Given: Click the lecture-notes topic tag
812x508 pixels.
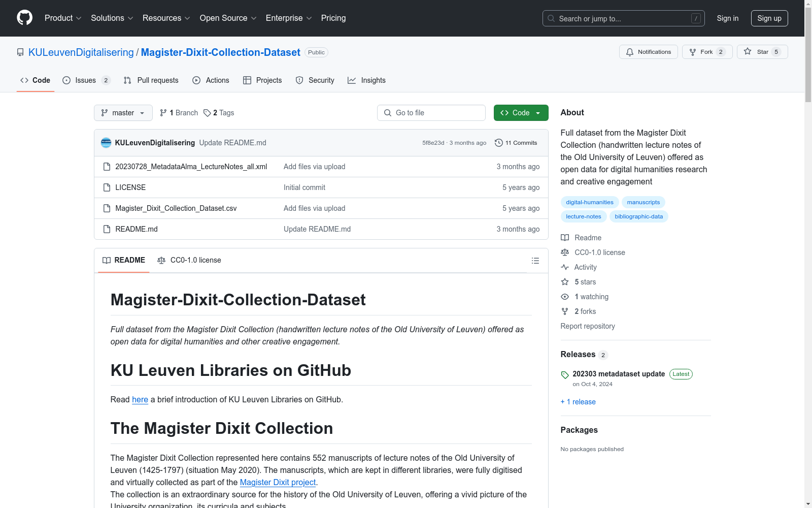Looking at the screenshot, I should [584, 216].
